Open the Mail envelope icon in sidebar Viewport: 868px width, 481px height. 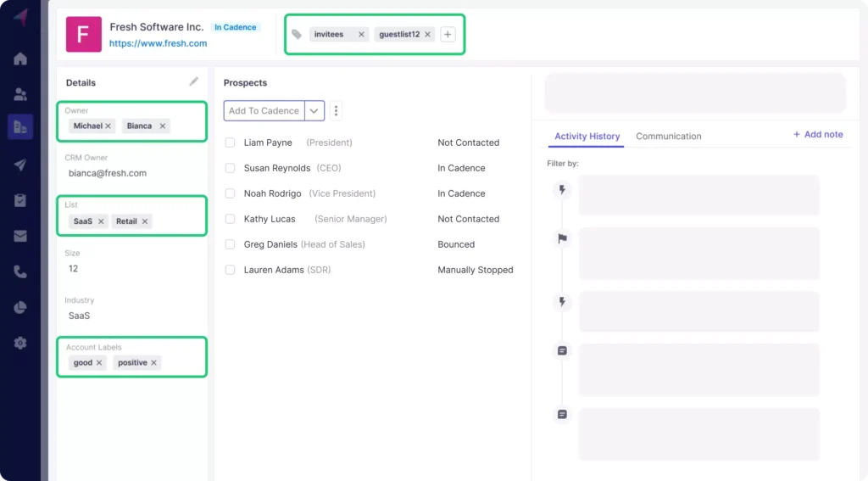(x=20, y=236)
